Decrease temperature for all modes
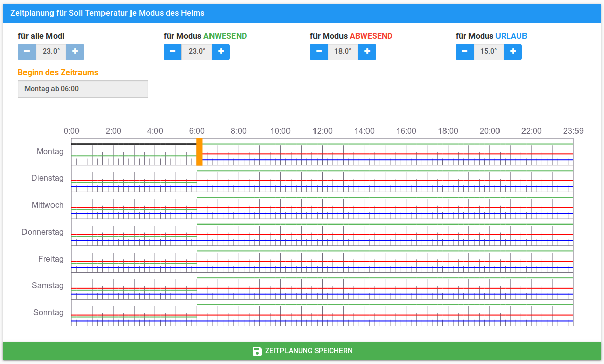 [x=27, y=51]
